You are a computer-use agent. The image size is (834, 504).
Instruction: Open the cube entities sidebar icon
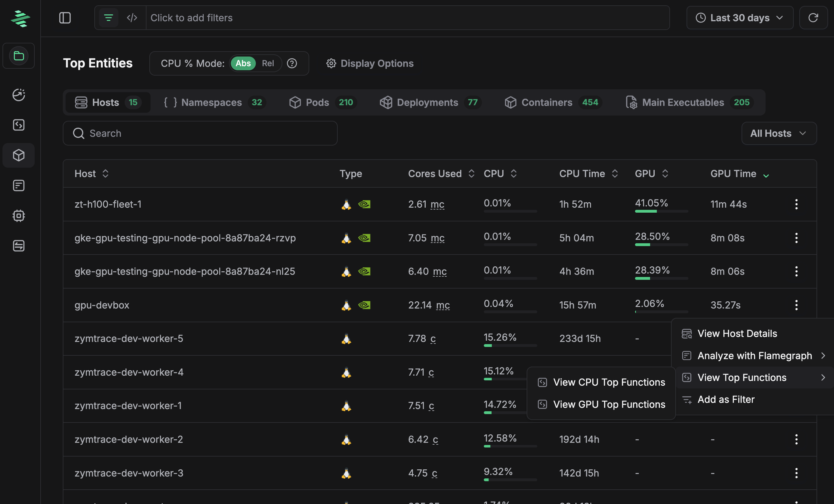[x=19, y=156]
